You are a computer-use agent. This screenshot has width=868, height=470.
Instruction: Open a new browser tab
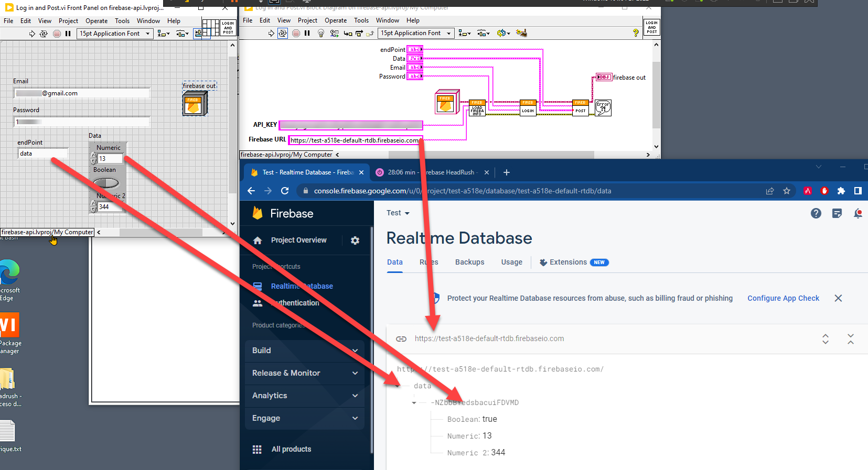pos(506,172)
